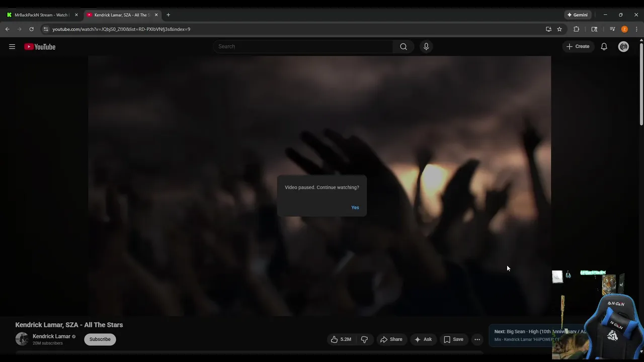Start voice search with microphone icon

pos(426,46)
